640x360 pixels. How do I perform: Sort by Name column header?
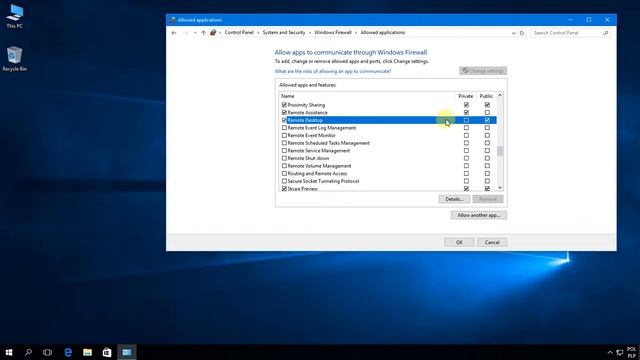287,96
